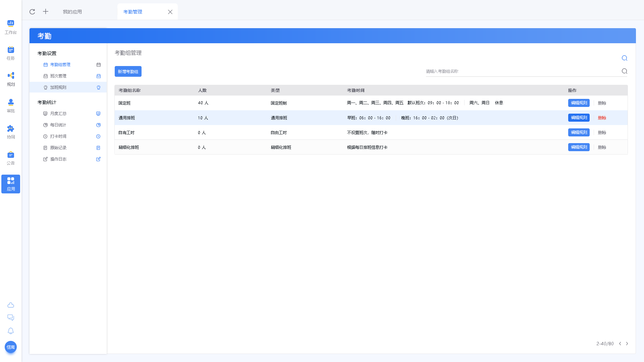The image size is (644, 362).
Task: Delete the 固定班 group
Action: pos(602,103)
